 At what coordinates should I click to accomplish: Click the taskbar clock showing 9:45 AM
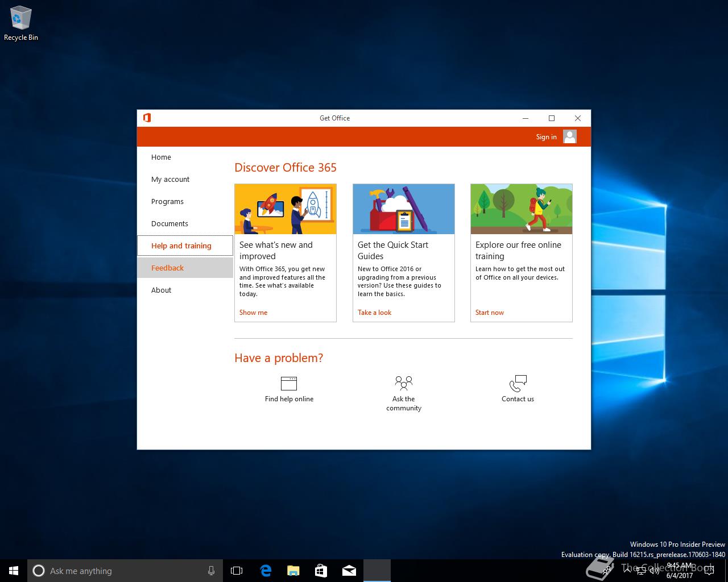point(680,571)
